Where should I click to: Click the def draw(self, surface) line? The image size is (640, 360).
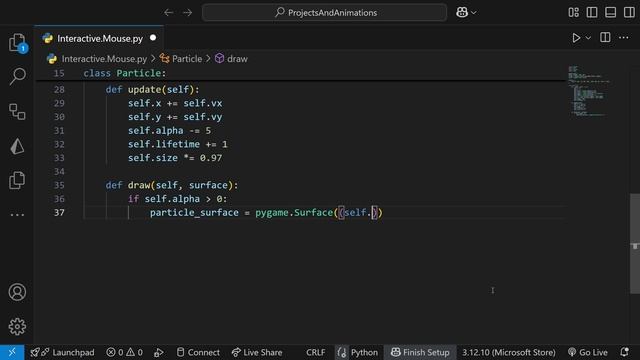click(171, 185)
